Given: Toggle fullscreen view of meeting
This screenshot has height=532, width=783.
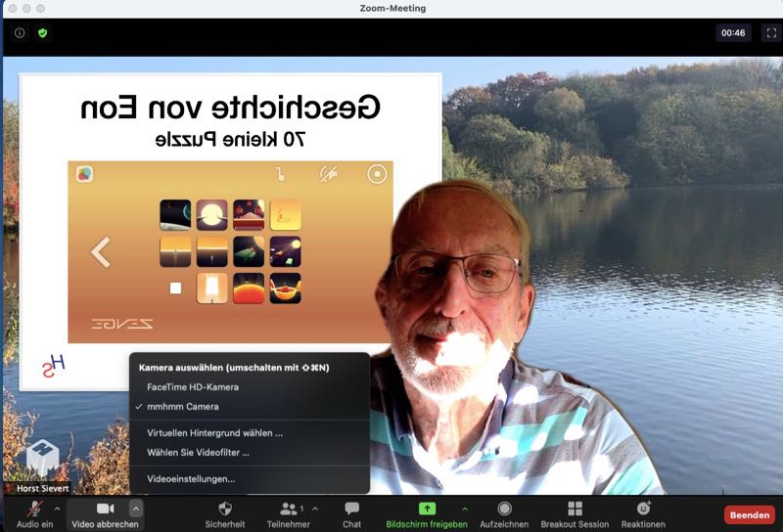Looking at the screenshot, I should coord(768,32).
